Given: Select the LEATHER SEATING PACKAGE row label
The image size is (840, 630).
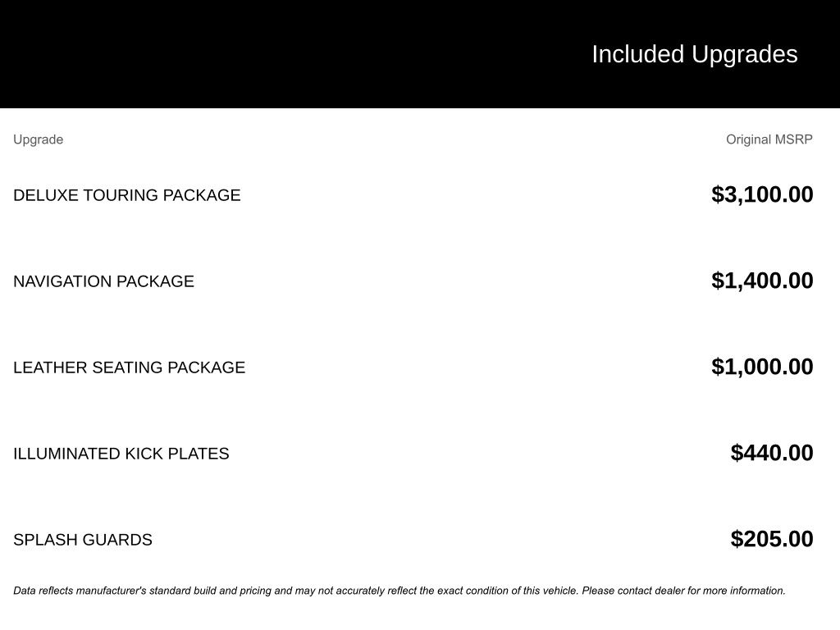Looking at the screenshot, I should coord(129,367).
